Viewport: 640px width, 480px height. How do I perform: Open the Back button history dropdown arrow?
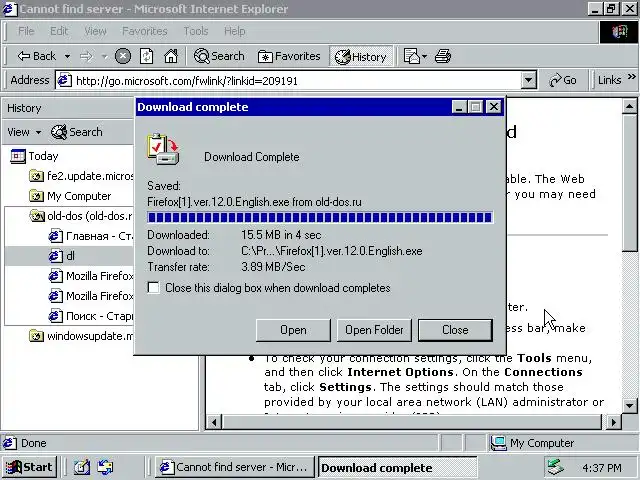click(x=67, y=56)
